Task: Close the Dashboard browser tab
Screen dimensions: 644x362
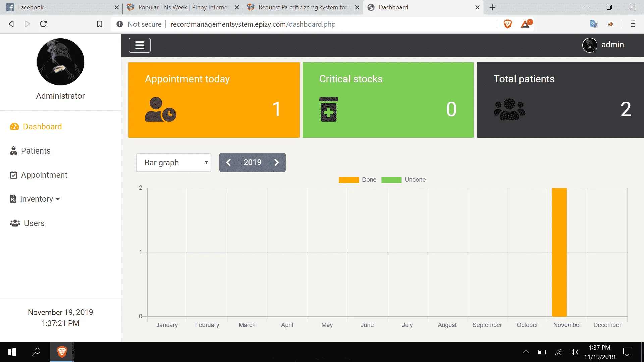Action: pos(477,7)
